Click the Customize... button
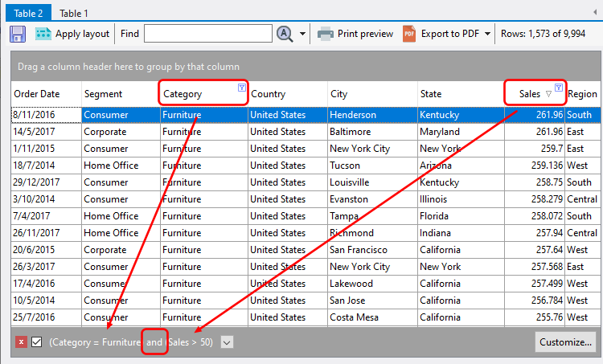Viewport: 603px width, 364px height. 565,342
